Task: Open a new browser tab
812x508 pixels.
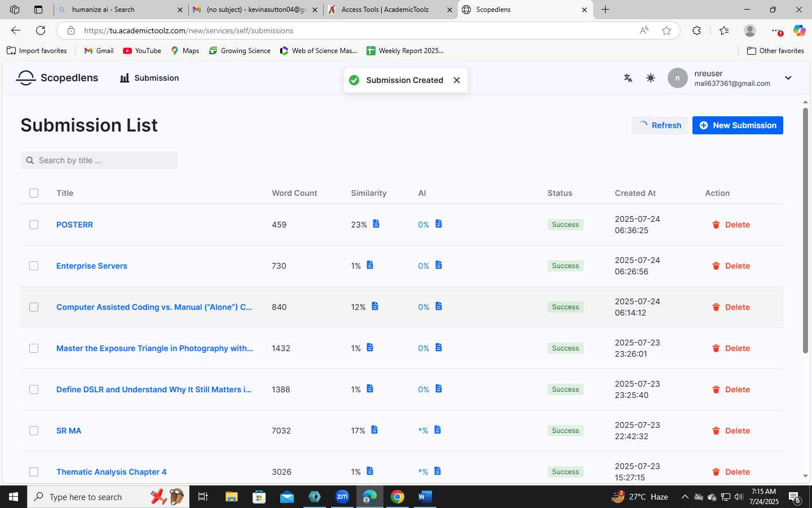Action: click(605, 10)
